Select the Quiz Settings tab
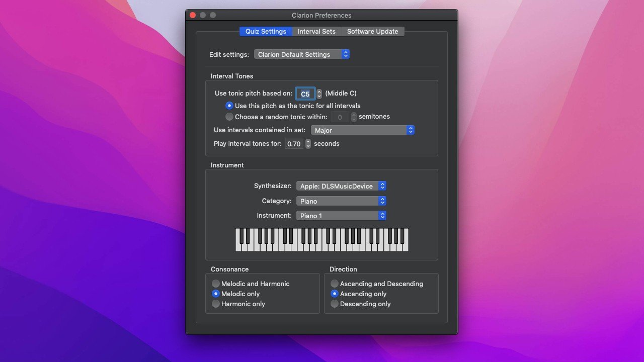The width and height of the screenshot is (644, 362). coord(266,31)
